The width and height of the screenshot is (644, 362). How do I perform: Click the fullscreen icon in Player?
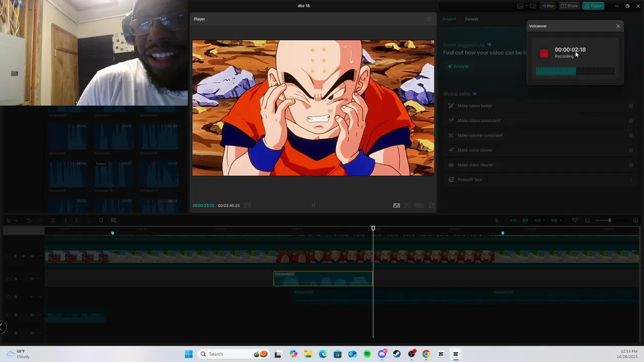(x=431, y=206)
